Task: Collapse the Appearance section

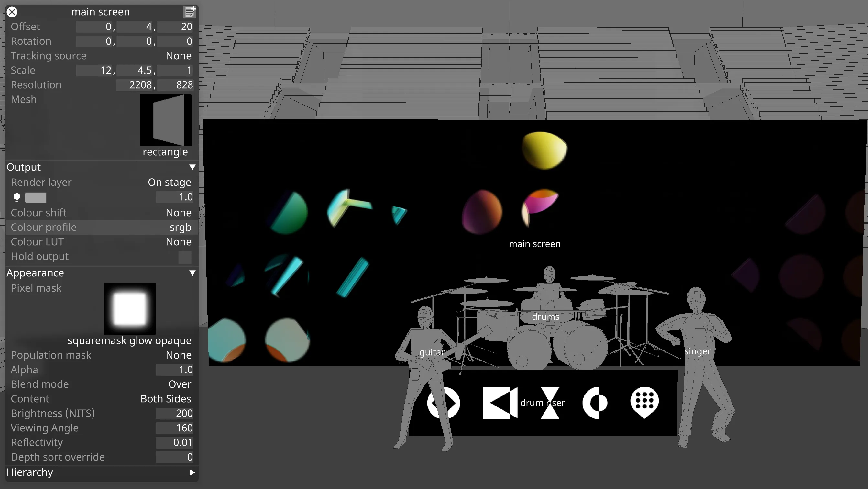Action: coord(192,273)
